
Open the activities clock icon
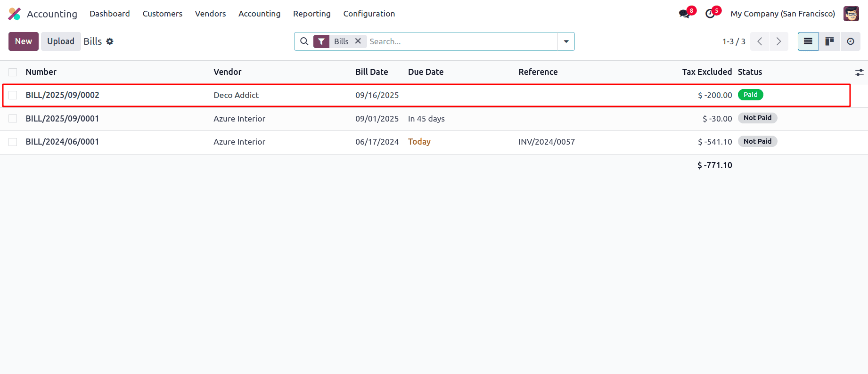pyautogui.click(x=710, y=14)
